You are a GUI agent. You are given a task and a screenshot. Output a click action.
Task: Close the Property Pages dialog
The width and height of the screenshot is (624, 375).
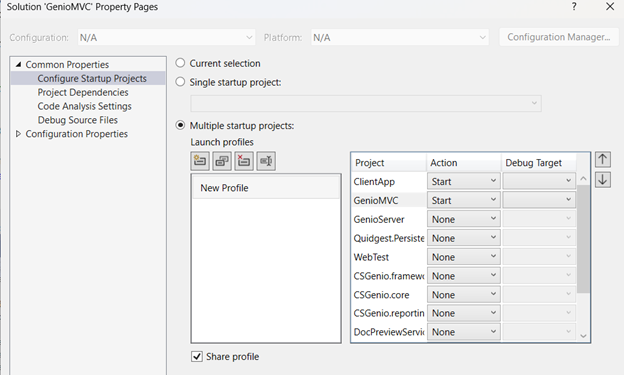point(610,7)
